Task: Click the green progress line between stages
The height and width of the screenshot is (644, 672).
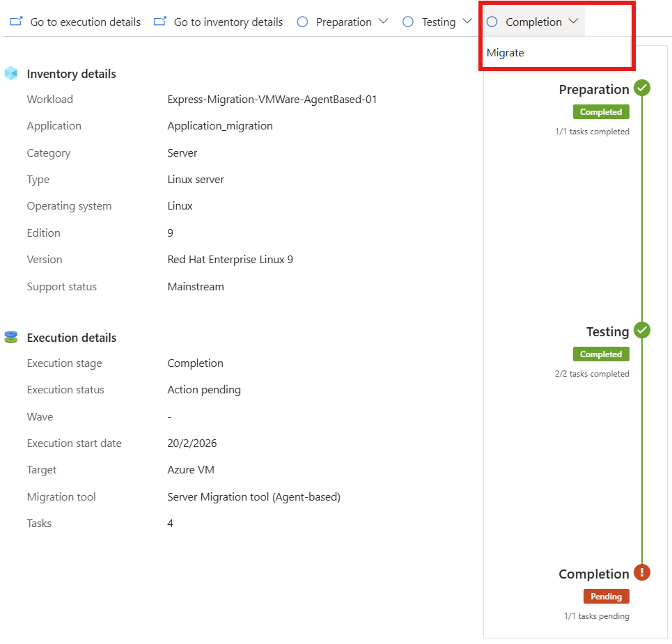Action: click(x=642, y=209)
